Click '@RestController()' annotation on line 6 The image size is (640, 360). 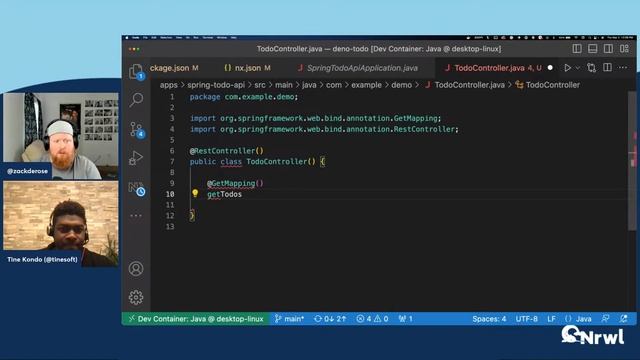click(x=227, y=151)
